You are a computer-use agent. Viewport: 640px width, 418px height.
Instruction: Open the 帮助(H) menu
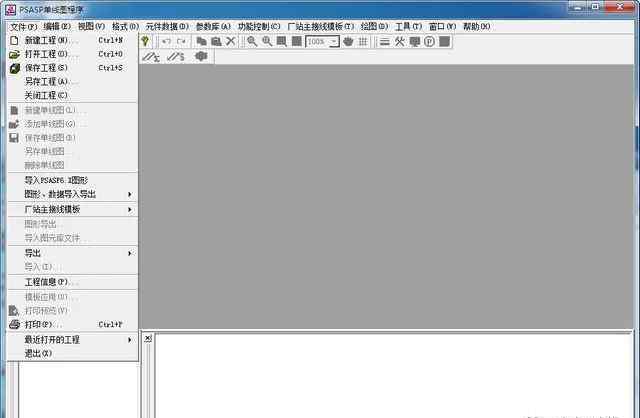point(476,27)
